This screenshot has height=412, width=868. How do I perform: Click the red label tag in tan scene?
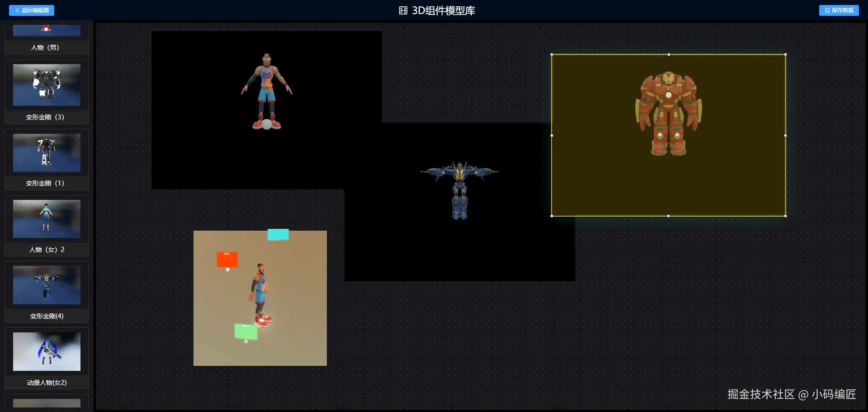coord(227,259)
